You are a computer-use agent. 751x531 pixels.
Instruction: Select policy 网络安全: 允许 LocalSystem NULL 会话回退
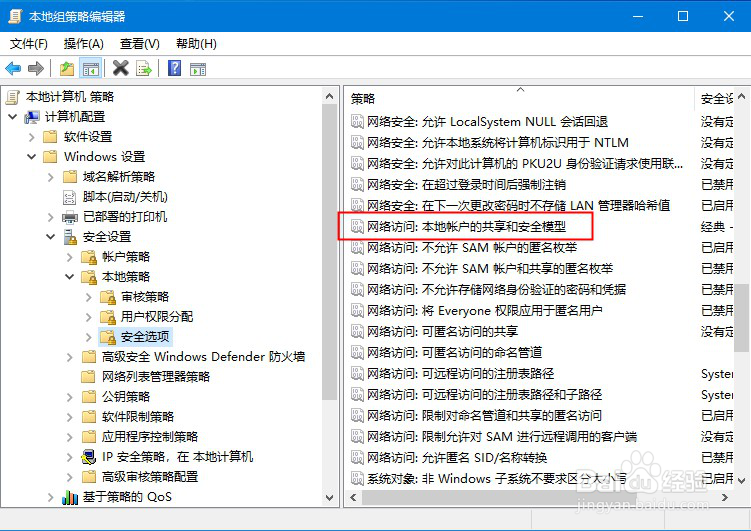(488, 122)
